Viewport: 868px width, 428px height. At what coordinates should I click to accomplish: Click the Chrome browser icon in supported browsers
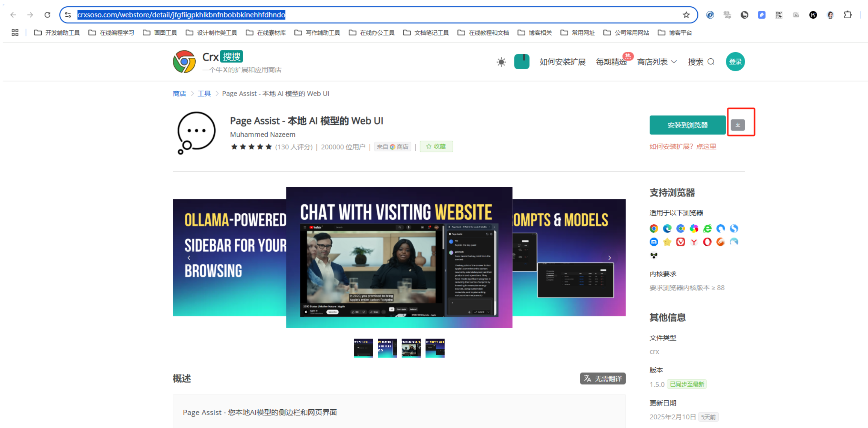tap(653, 229)
